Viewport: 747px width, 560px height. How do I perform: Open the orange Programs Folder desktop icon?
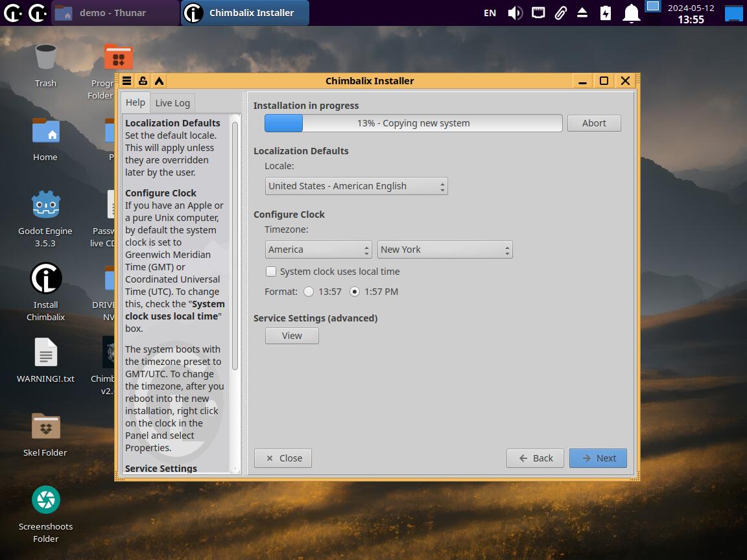117,57
